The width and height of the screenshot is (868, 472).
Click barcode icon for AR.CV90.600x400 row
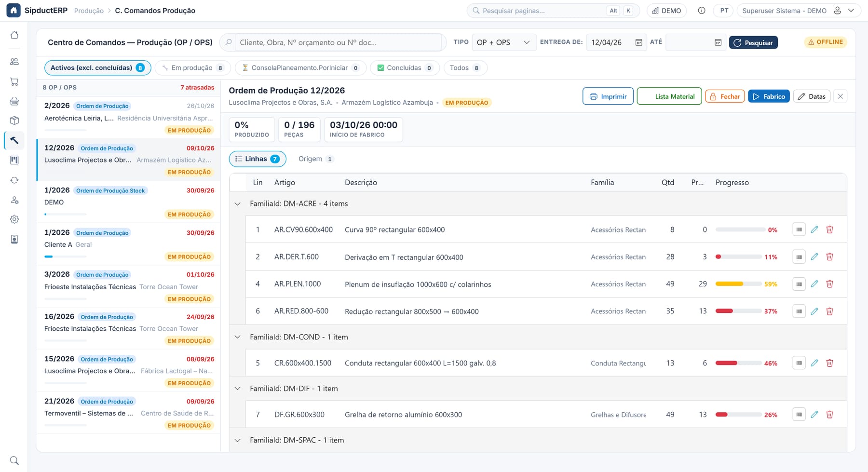coord(799,229)
